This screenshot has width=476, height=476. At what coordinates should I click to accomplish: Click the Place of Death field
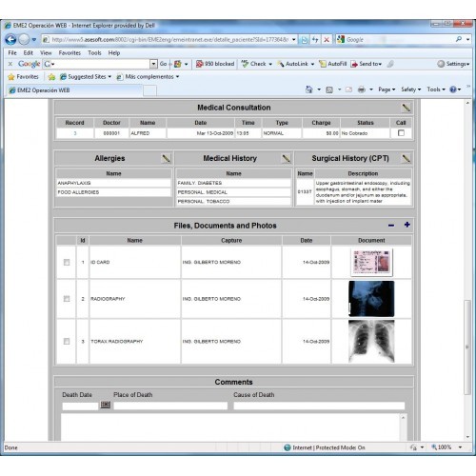[170, 406]
